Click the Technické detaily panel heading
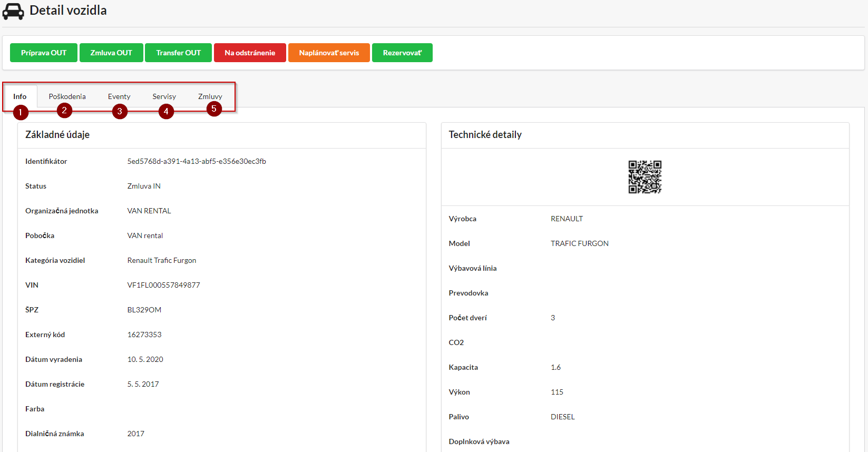This screenshot has height=452, width=868. pos(485,135)
